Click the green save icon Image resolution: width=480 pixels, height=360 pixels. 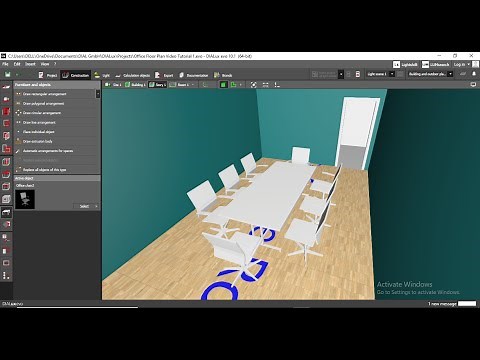coord(7,75)
